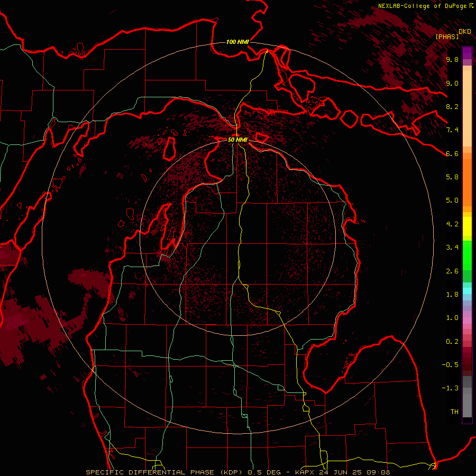Click the 0.2 value on color scale

tap(452, 342)
